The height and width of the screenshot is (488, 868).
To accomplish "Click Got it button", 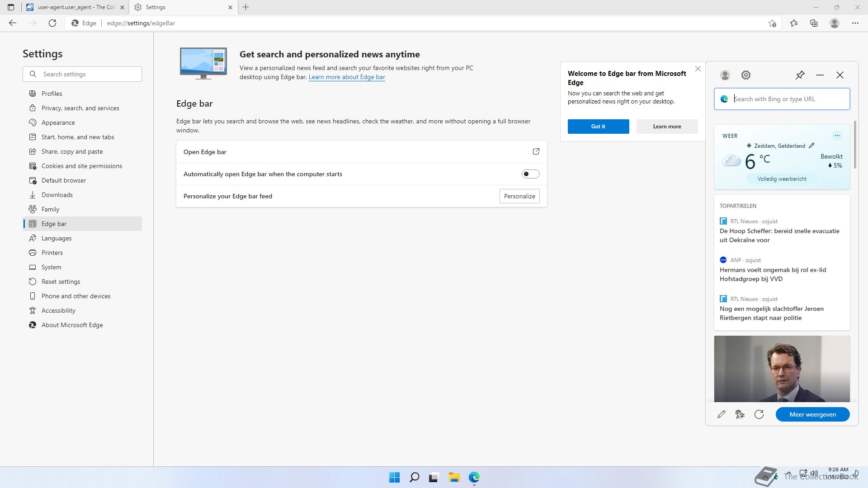I will 598,127.
